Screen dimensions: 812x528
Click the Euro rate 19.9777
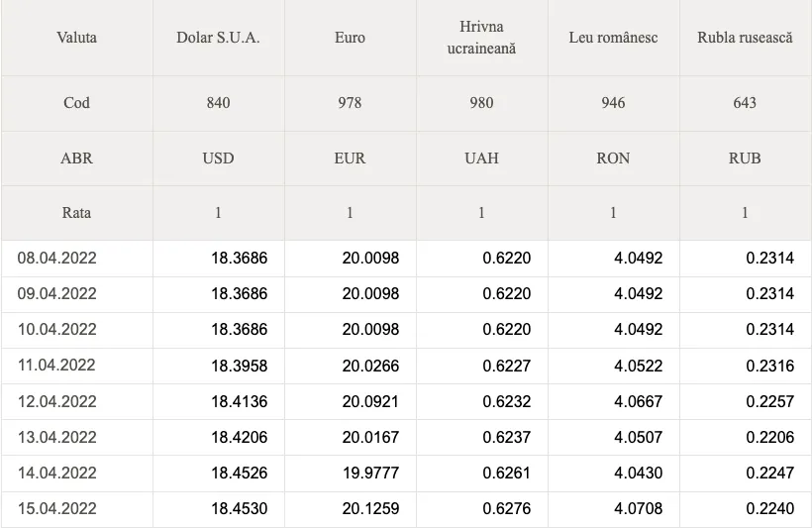click(x=370, y=473)
